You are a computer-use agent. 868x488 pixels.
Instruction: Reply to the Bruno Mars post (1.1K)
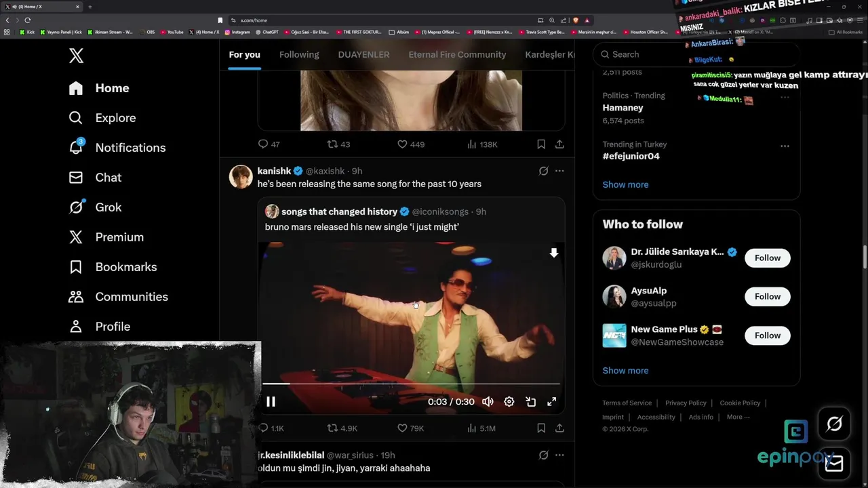(271, 428)
